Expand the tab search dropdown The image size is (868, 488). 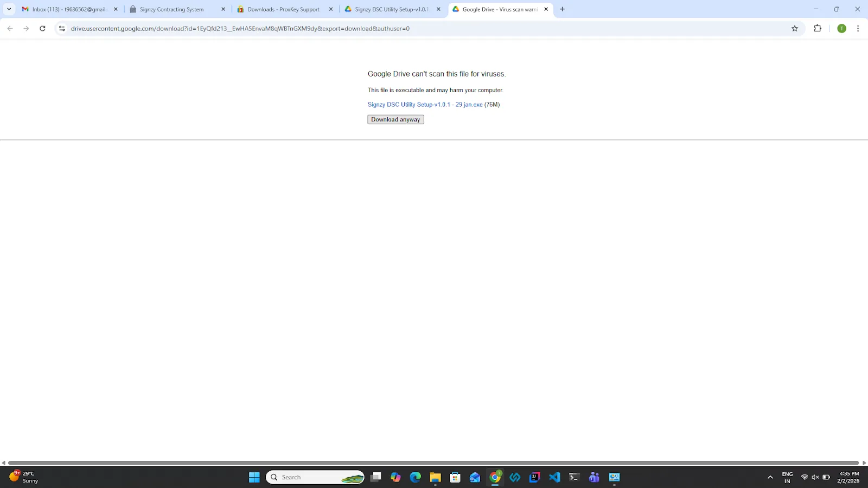click(9, 9)
